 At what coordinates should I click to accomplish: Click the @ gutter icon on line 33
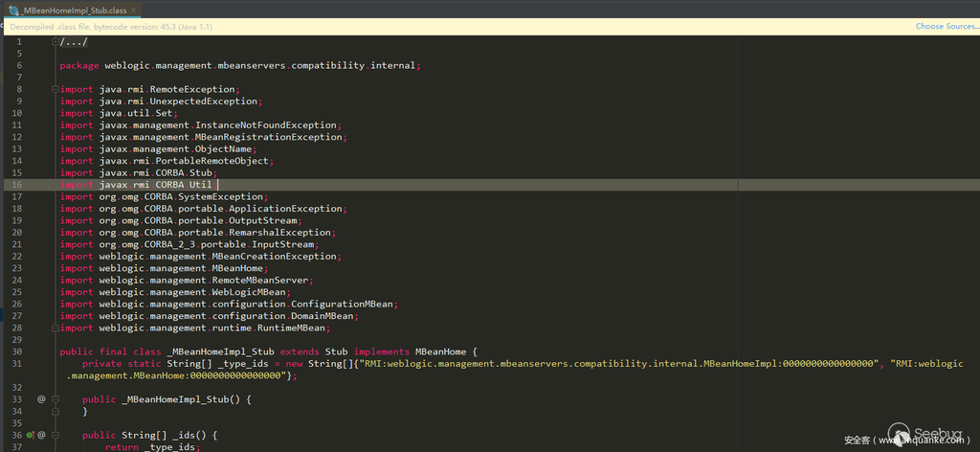point(41,399)
